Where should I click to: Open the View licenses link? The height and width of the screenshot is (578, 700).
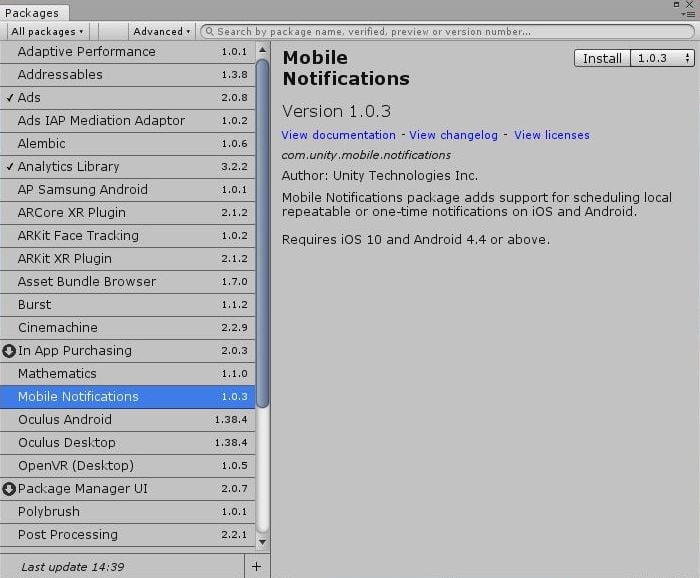(x=552, y=135)
